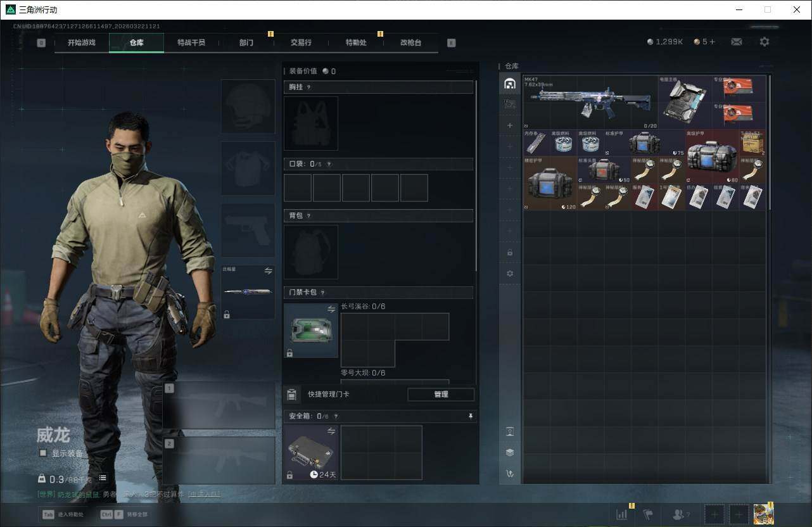This screenshot has height=527, width=812.
Task: Expand the 背包 help question mark
Action: 309,216
